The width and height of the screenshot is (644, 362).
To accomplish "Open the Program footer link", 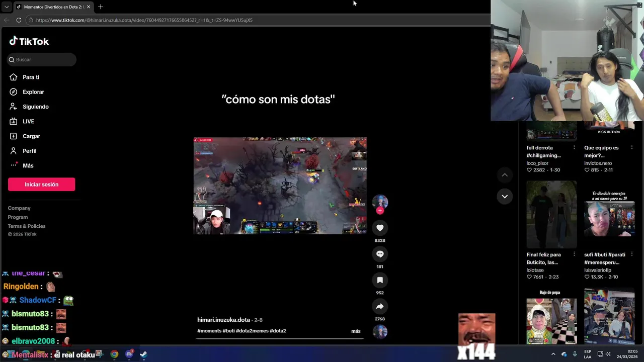I will pyautogui.click(x=18, y=217).
